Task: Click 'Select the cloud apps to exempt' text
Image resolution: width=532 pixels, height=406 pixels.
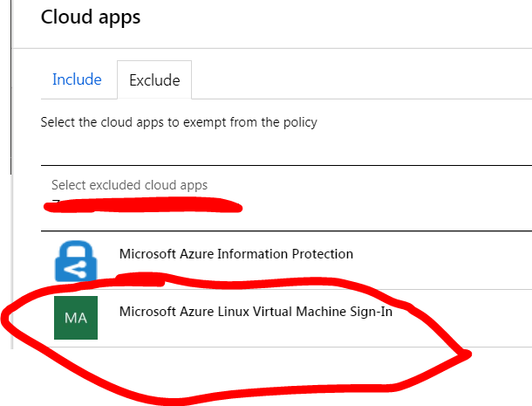Action: tap(179, 122)
